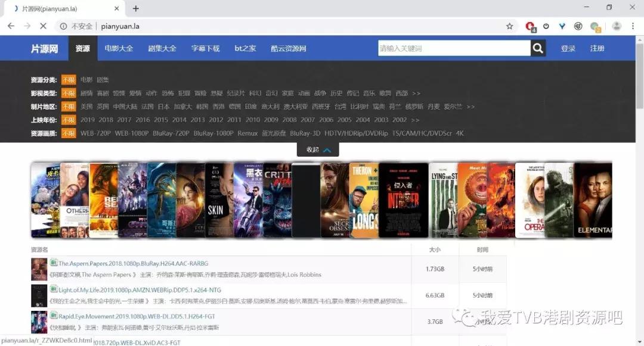Viewport: 644px width, 346px height.
Task: Select 不限 in 影视类型 row
Action: coord(69,93)
